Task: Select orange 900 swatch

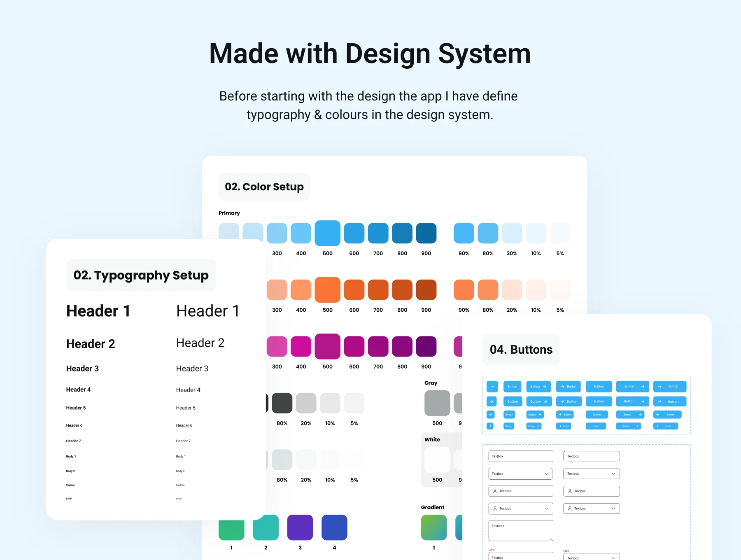Action: (x=426, y=290)
